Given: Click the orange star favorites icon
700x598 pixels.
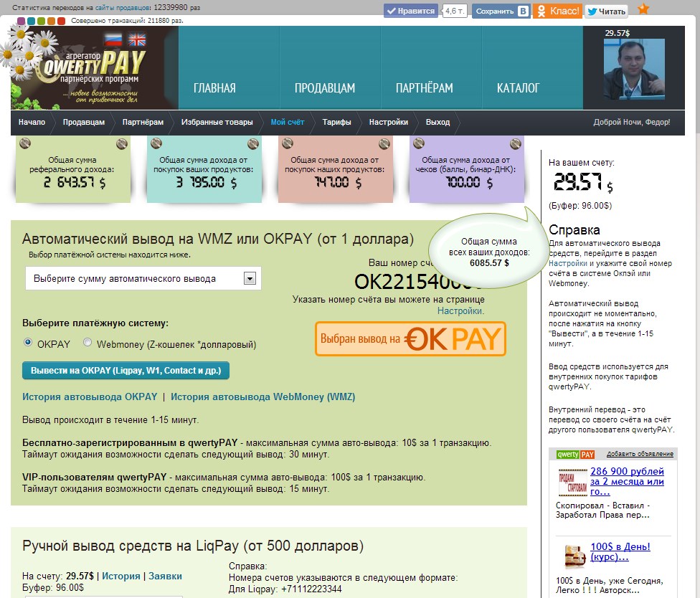Looking at the screenshot, I should (643, 9).
